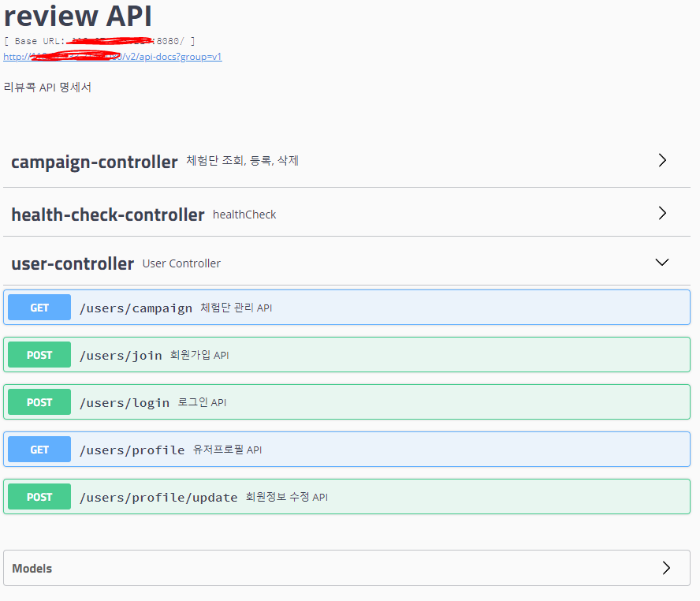Open the /users/profile/update endpoint path
The height and width of the screenshot is (601, 700).
[158, 498]
